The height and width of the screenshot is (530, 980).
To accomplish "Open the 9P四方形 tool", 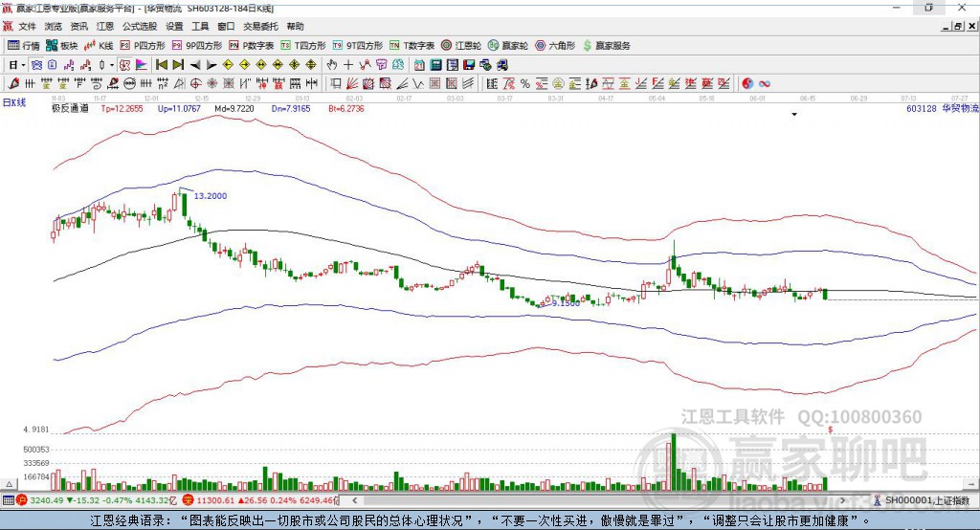I will (197, 46).
